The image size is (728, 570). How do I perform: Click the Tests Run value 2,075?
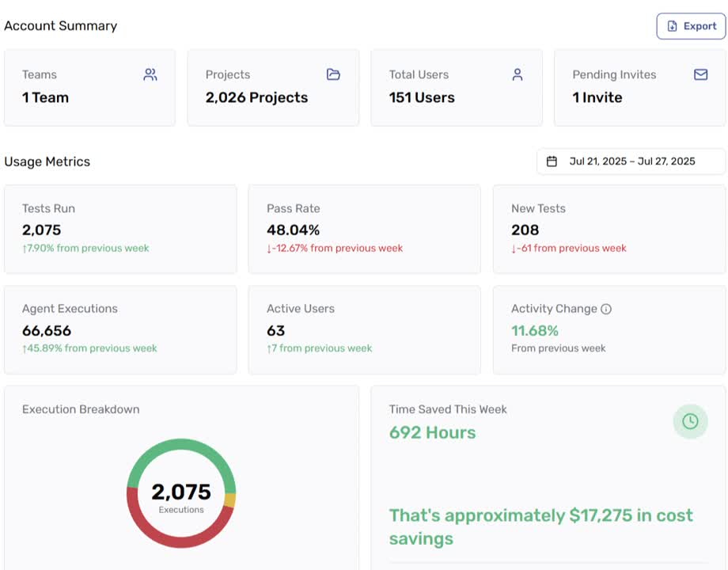[42, 230]
